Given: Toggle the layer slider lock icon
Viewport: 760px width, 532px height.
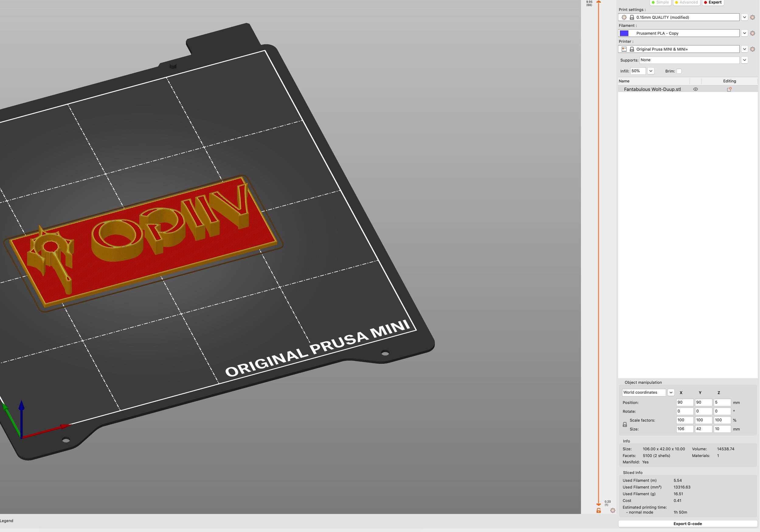Looking at the screenshot, I should [599, 510].
